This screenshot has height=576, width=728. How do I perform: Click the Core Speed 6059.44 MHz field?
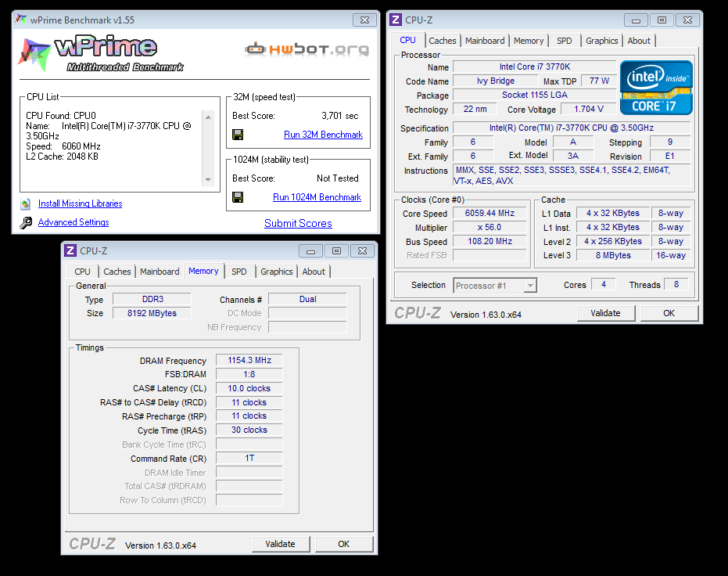490,213
